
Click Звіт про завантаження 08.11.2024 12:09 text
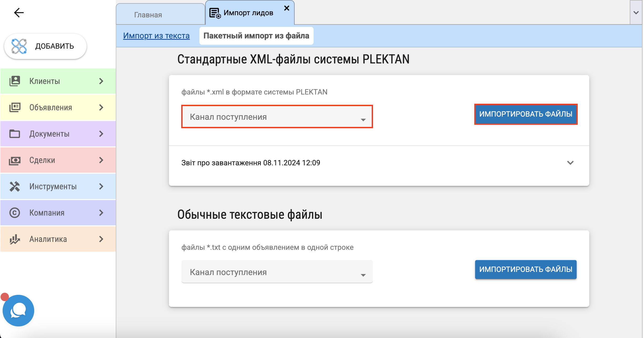pyautogui.click(x=251, y=163)
